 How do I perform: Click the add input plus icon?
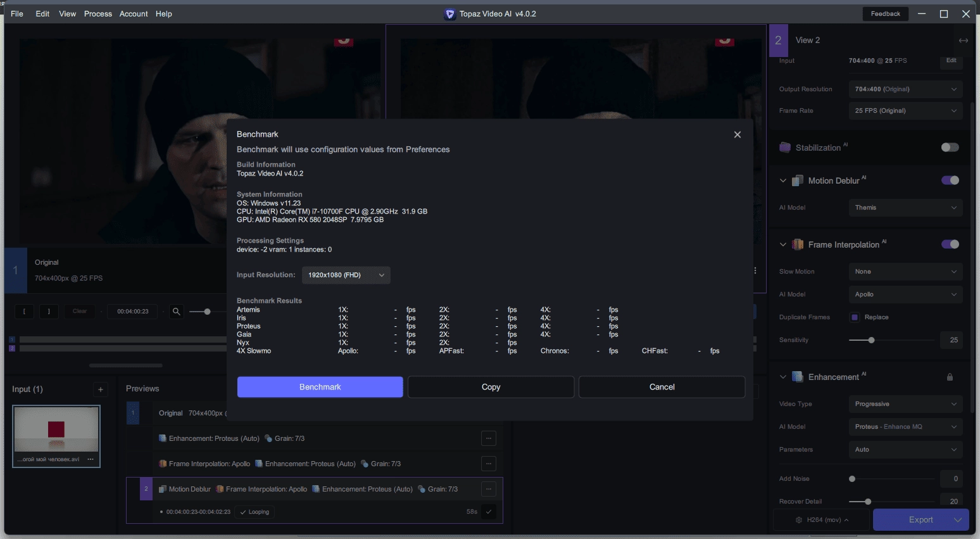click(x=100, y=390)
